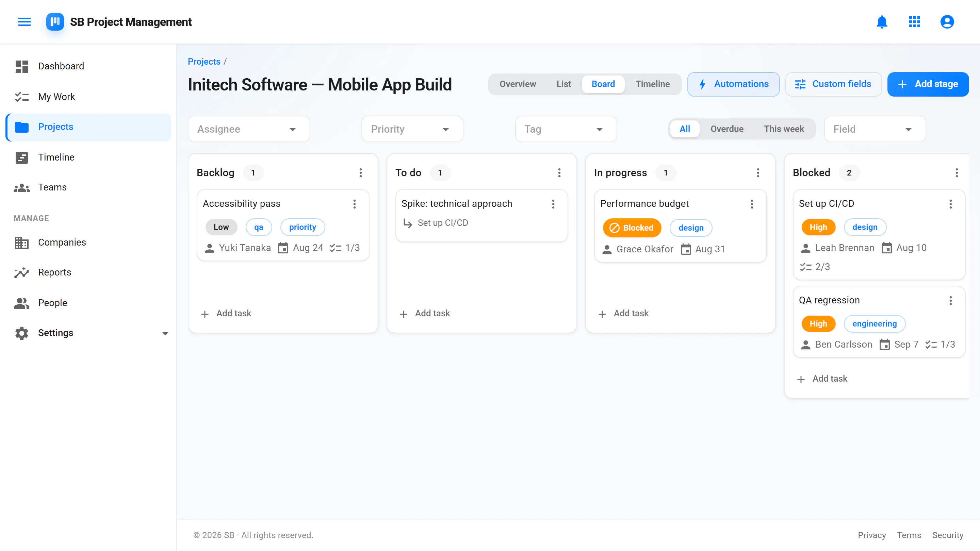The height and width of the screenshot is (551, 980).
Task: Open the Tag filter dropdown
Action: tap(566, 129)
